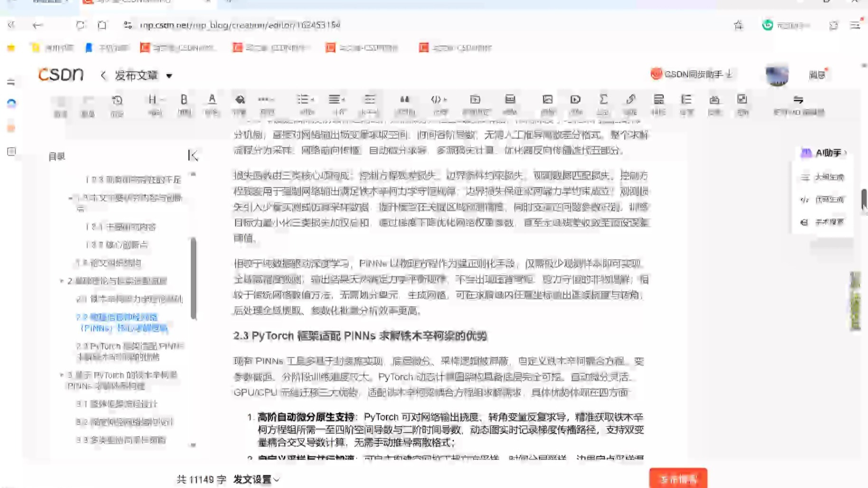Collapse the table of contents sidebar

pos(193,156)
